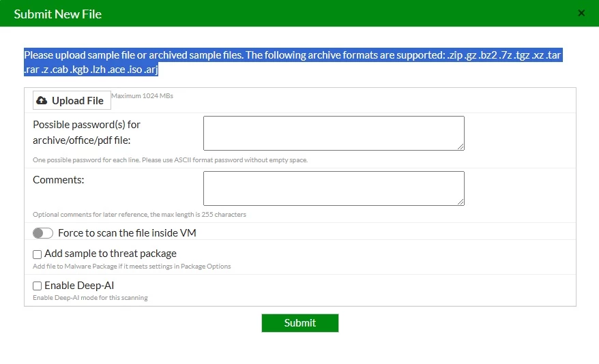Click the Upload File button

(72, 100)
